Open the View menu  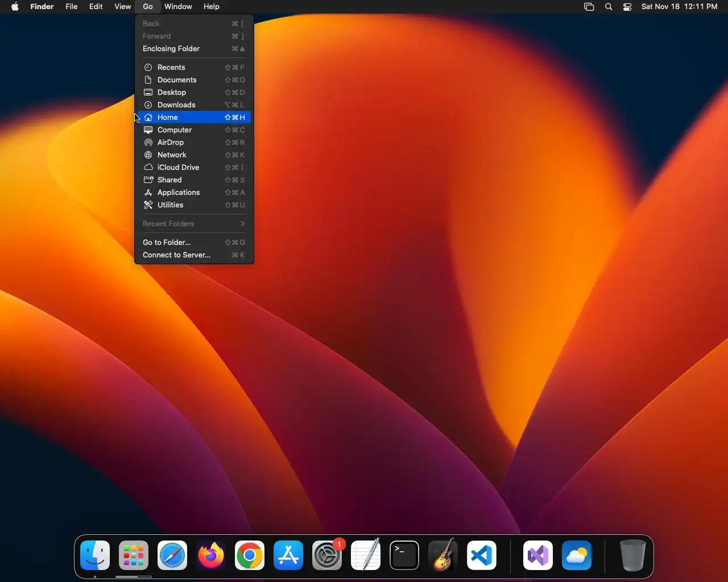click(123, 7)
